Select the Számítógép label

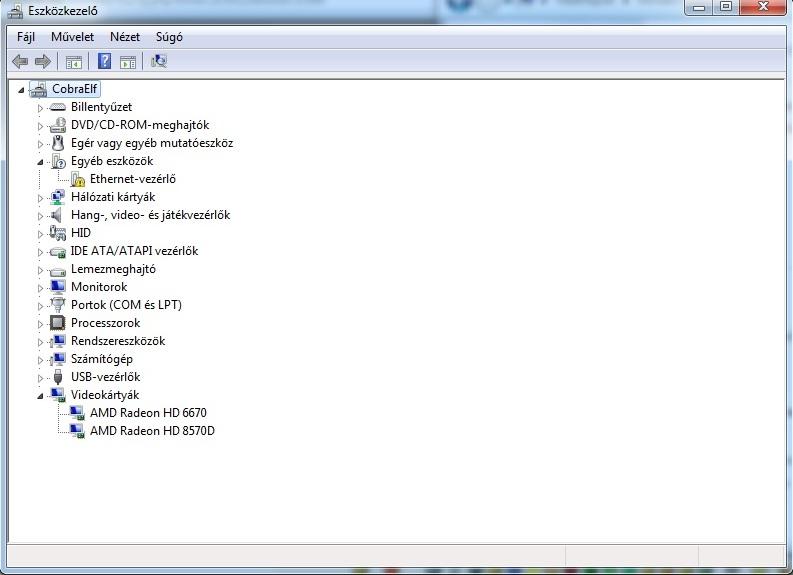tap(102, 359)
